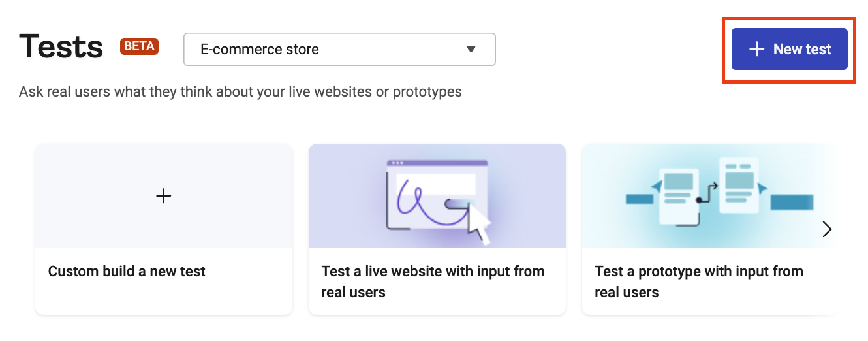Click the BETA badge next to Tests
Viewport: 868px width, 341px height.
click(x=139, y=46)
